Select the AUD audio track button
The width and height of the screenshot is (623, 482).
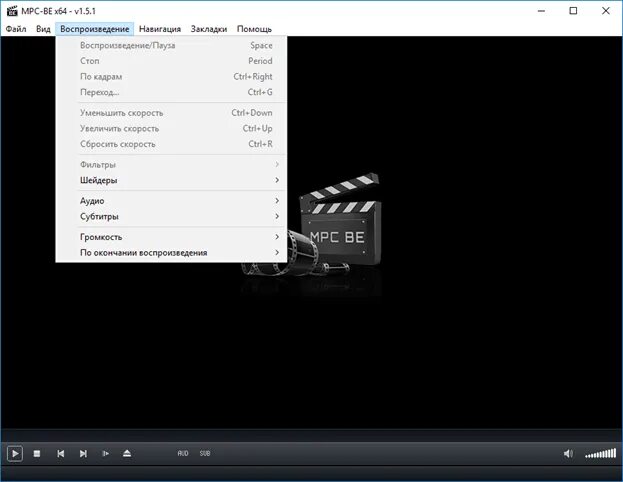pos(183,453)
